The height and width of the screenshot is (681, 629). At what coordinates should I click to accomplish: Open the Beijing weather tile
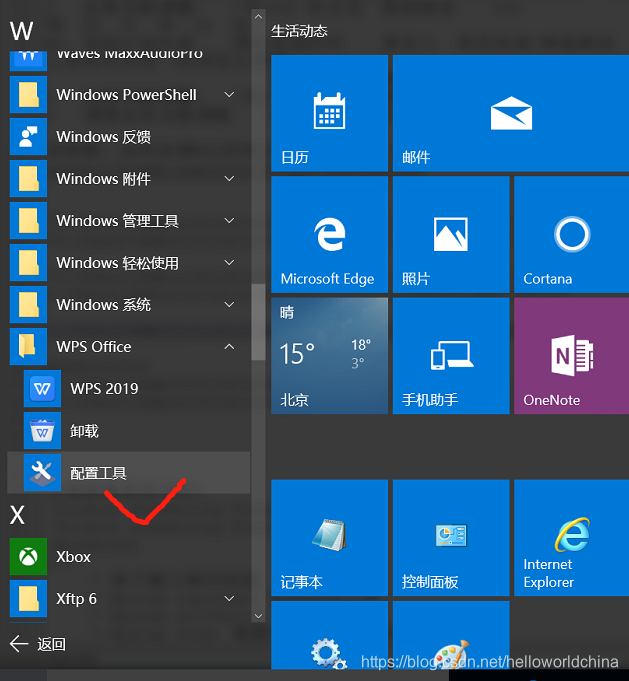pos(329,356)
